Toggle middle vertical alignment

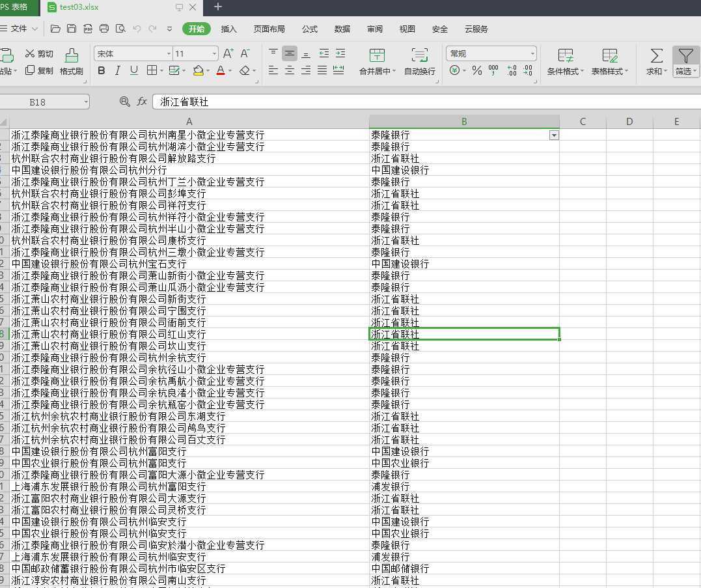290,53
